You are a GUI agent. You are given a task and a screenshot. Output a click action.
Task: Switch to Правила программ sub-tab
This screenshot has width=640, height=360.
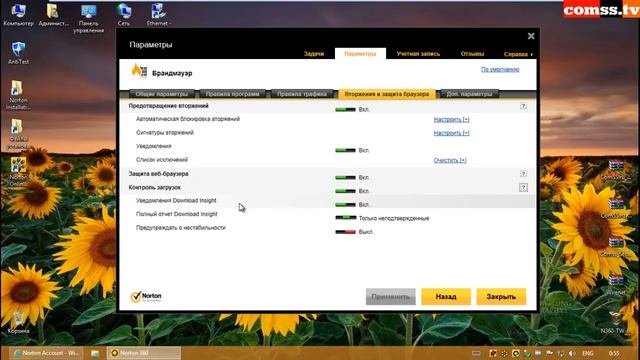(x=232, y=94)
